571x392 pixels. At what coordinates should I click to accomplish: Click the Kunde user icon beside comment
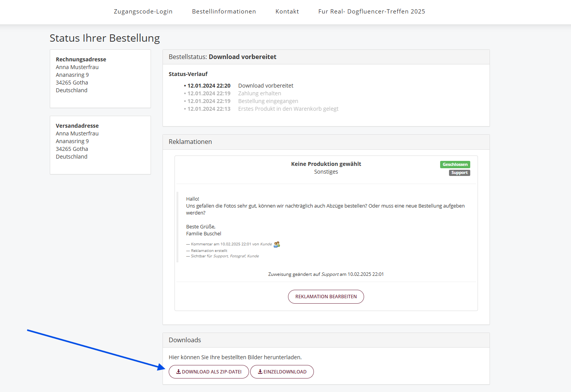tap(277, 244)
